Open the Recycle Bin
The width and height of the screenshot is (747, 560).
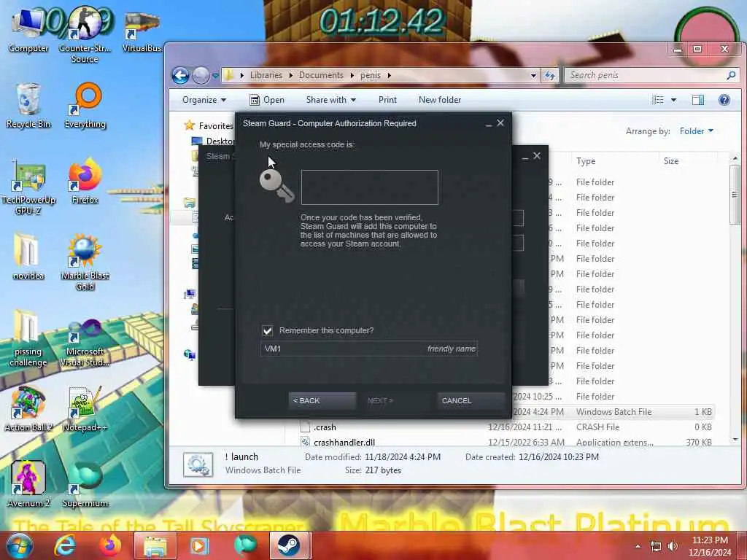(28, 106)
